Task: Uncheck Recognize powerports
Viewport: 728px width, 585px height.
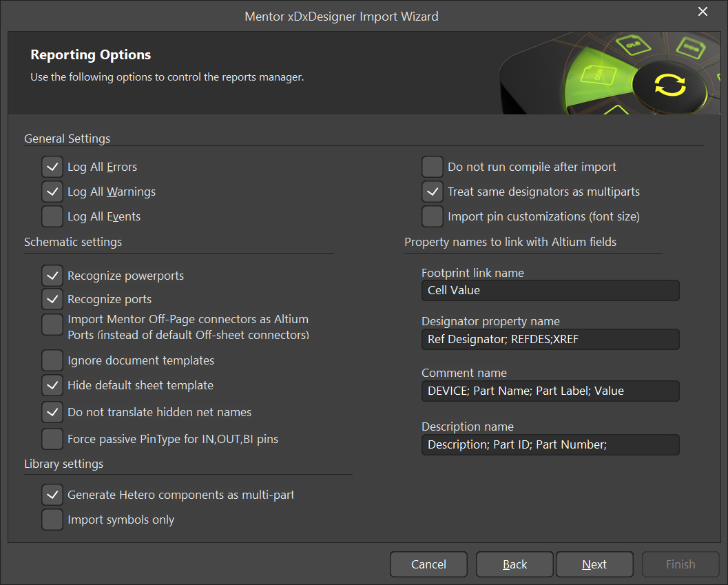Action: pos(52,276)
